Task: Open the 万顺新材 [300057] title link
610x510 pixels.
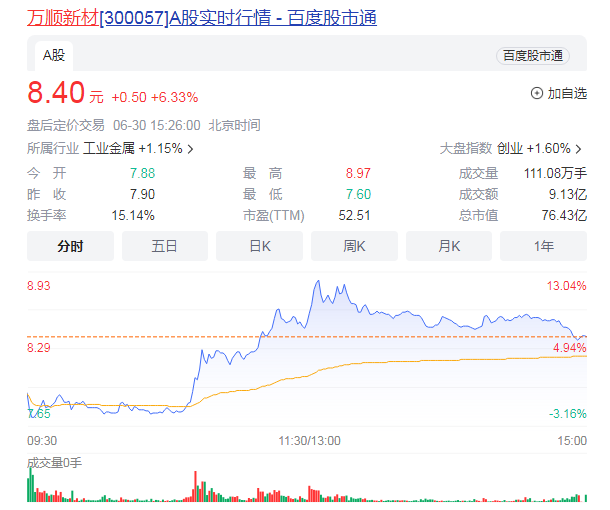Action: pyautogui.click(x=201, y=17)
